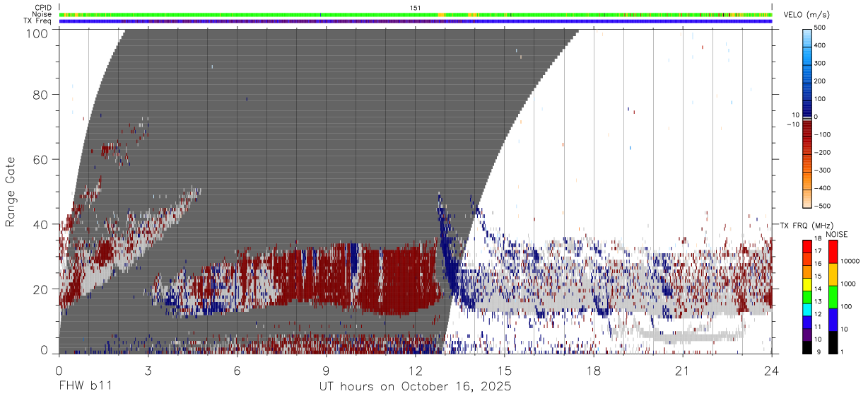Click the 16 tick on the TX frequency scale
The width and height of the screenshot is (868, 401).
(x=819, y=264)
